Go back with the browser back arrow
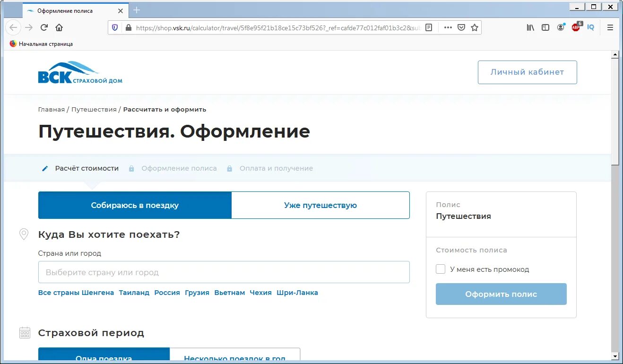 pos(13,27)
